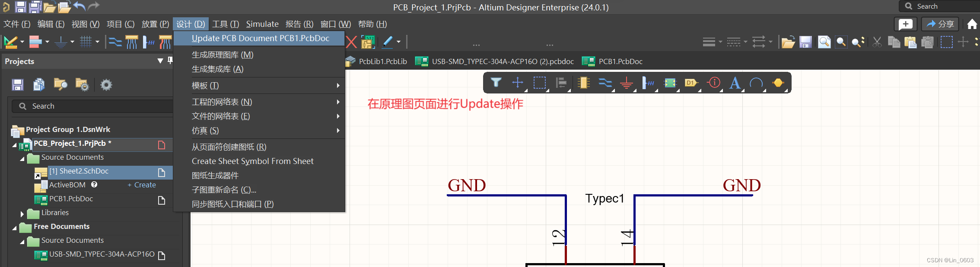Choose the arc drawing tool in active bar
Viewport: 980px width, 267px height.
[756, 82]
